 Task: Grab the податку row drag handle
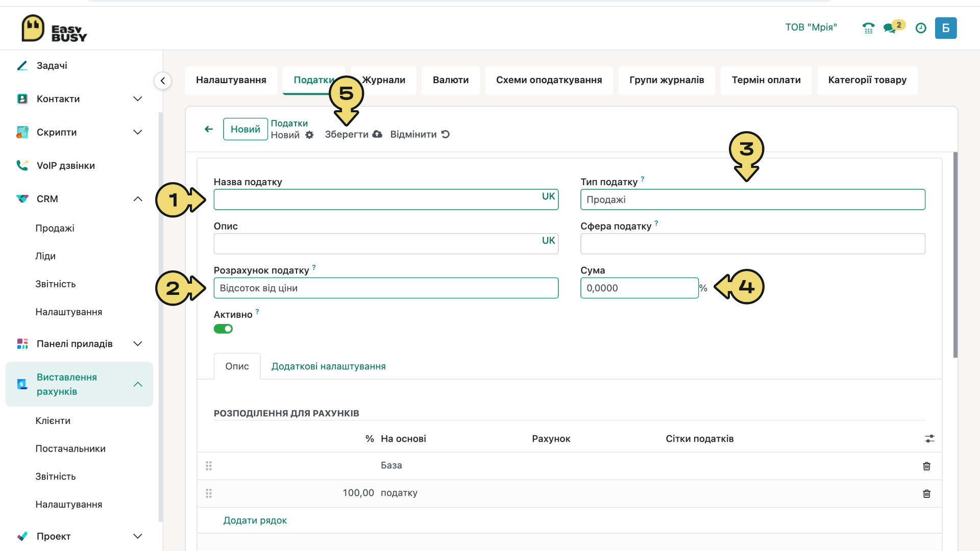pos(209,493)
